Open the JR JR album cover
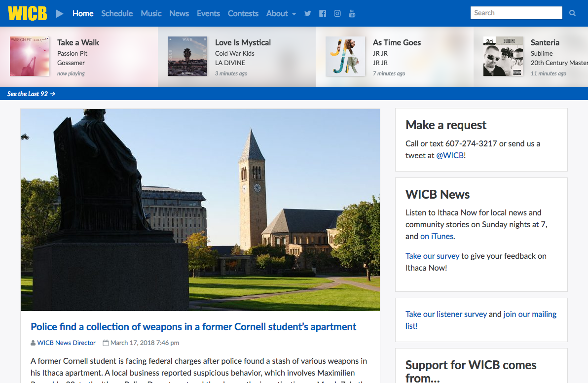 pyautogui.click(x=345, y=56)
